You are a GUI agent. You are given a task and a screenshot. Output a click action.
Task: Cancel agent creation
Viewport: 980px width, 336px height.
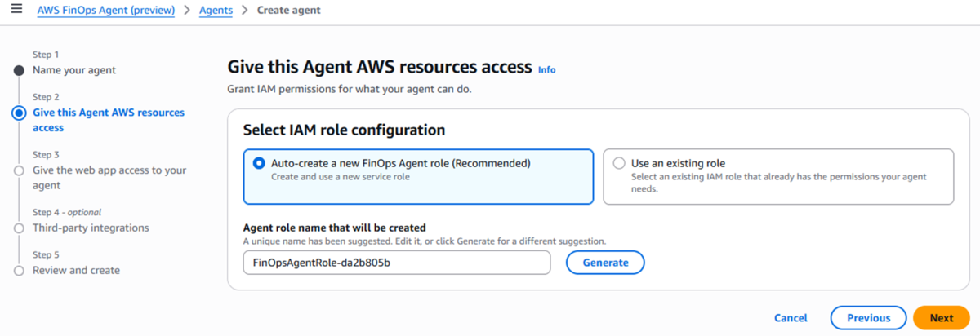tap(791, 318)
